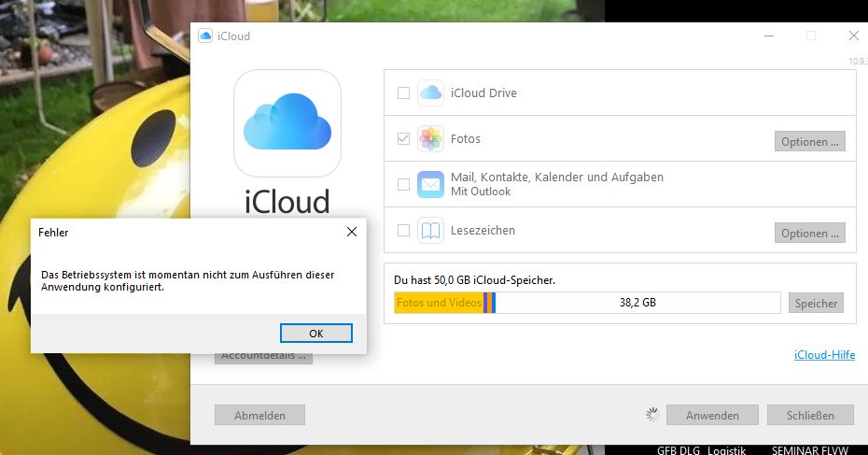Click the Schließen button
868x455 pixels.
(810, 415)
